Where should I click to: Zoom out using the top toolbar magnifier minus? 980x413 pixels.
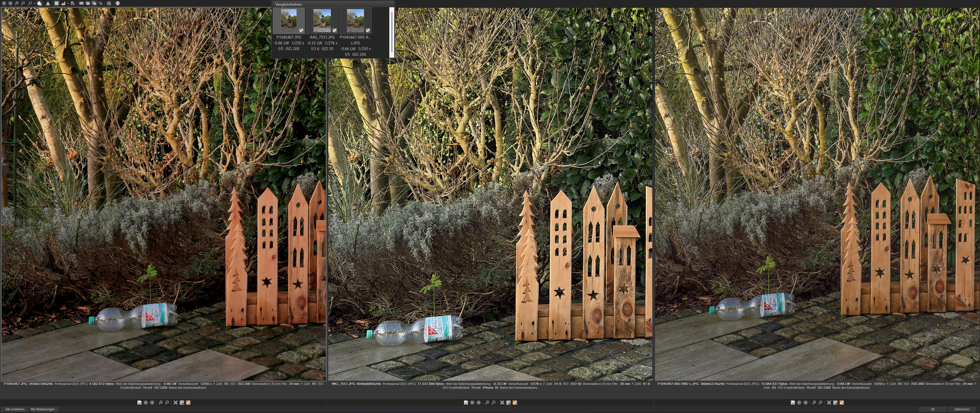pyautogui.click(x=23, y=3)
